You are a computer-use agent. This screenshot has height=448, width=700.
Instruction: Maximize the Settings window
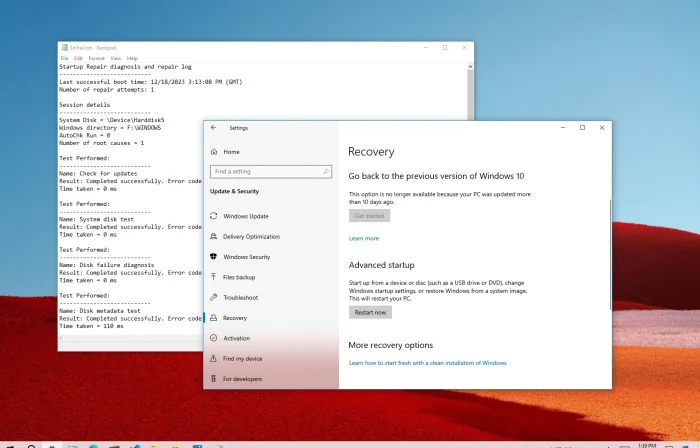pos(582,128)
